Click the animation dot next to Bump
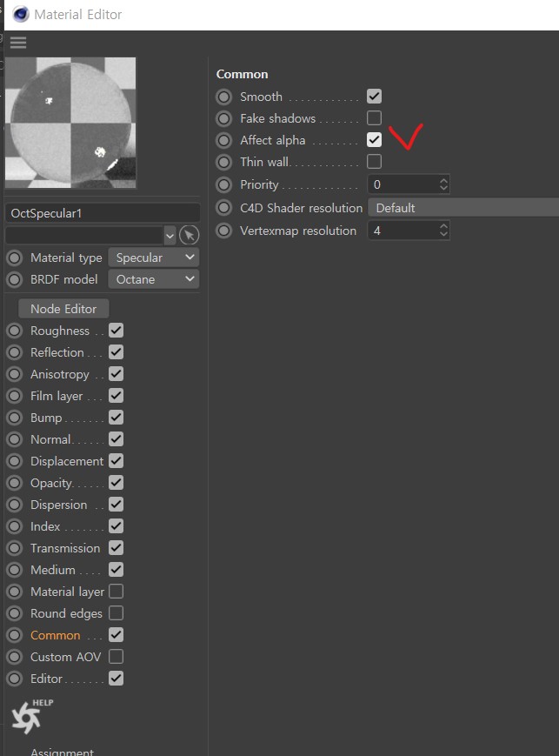 15,418
